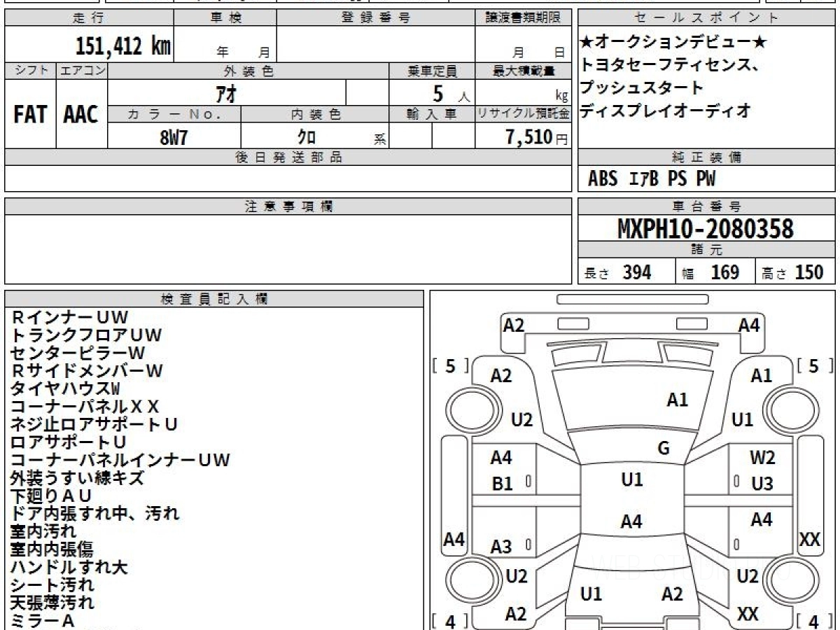This screenshot has height=630, width=840.
Task: Click the length value 394
Action: 637,272
